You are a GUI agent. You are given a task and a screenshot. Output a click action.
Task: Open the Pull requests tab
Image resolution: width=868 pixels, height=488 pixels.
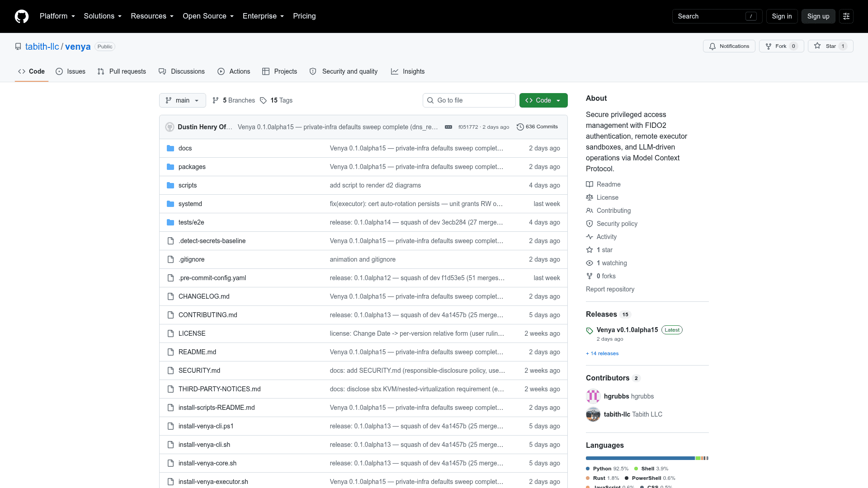122,71
